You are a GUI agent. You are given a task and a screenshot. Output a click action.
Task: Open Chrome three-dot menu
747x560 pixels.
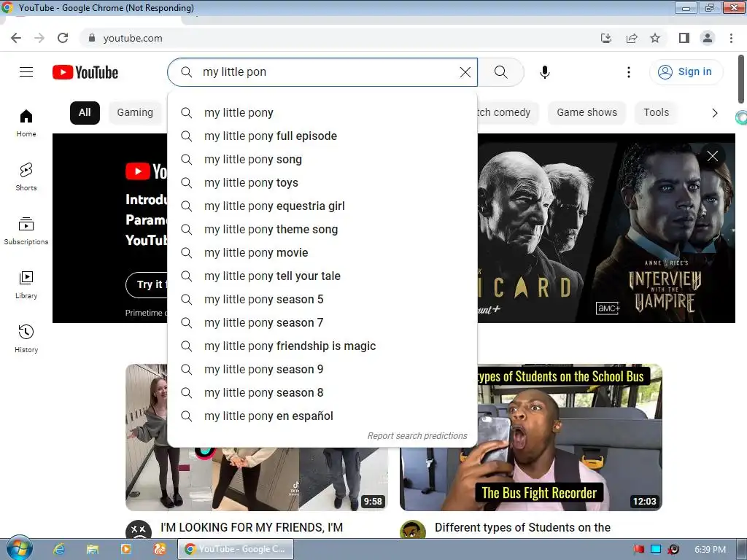(731, 38)
